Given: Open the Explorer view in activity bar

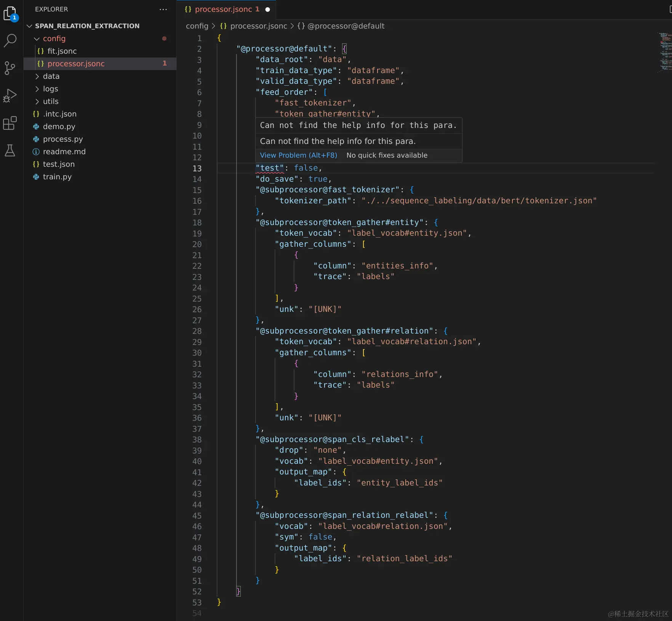Looking at the screenshot, I should (x=10, y=14).
